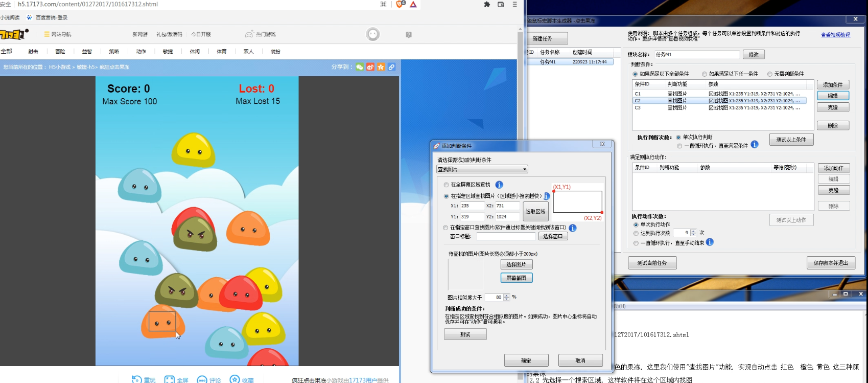Screen dimensions: 868x383
Task: Open the 策略 game category
Action: [x=114, y=51]
